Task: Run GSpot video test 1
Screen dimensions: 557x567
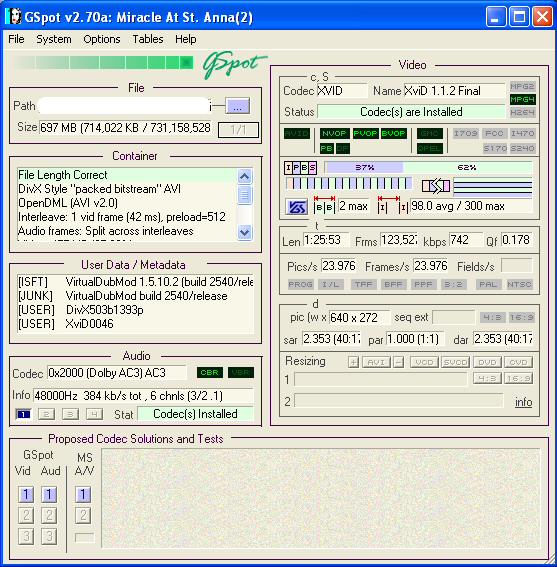Action: 26,494
